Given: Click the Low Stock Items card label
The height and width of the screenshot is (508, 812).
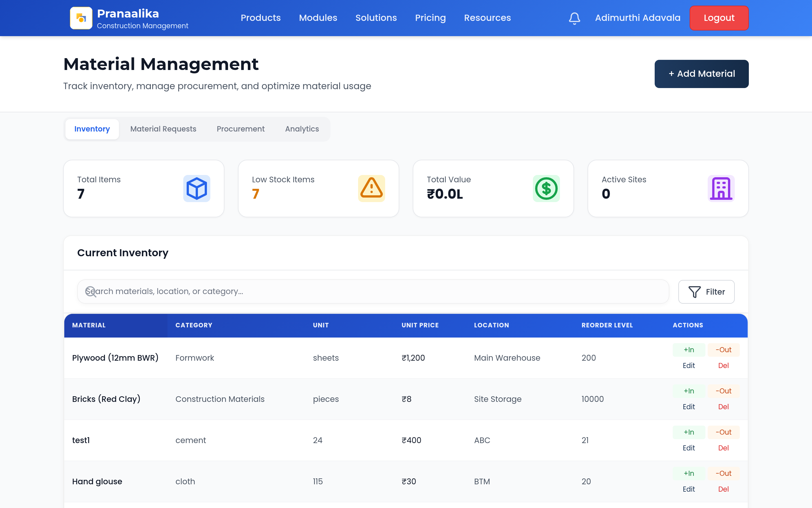Looking at the screenshot, I should [283, 179].
